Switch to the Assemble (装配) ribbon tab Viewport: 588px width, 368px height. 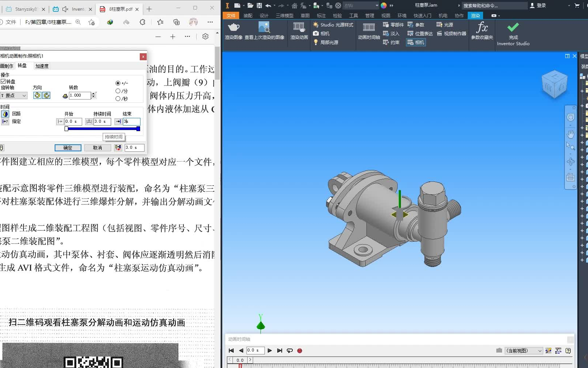tap(248, 15)
